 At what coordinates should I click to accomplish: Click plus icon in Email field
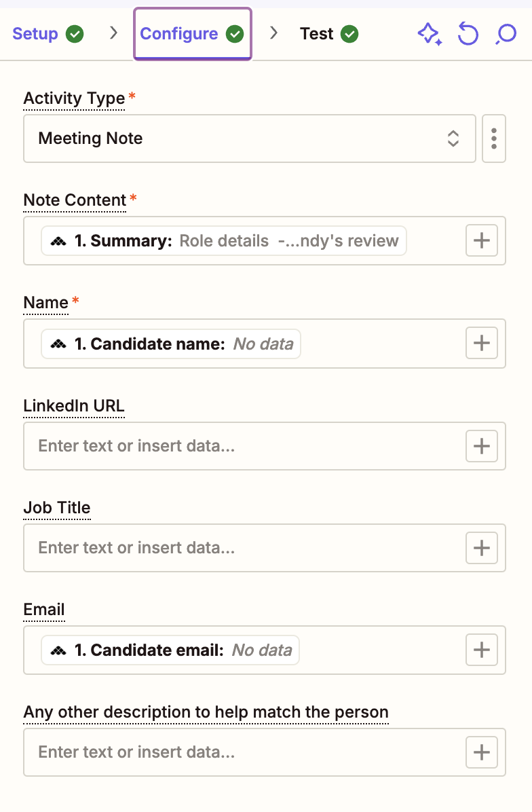481,650
